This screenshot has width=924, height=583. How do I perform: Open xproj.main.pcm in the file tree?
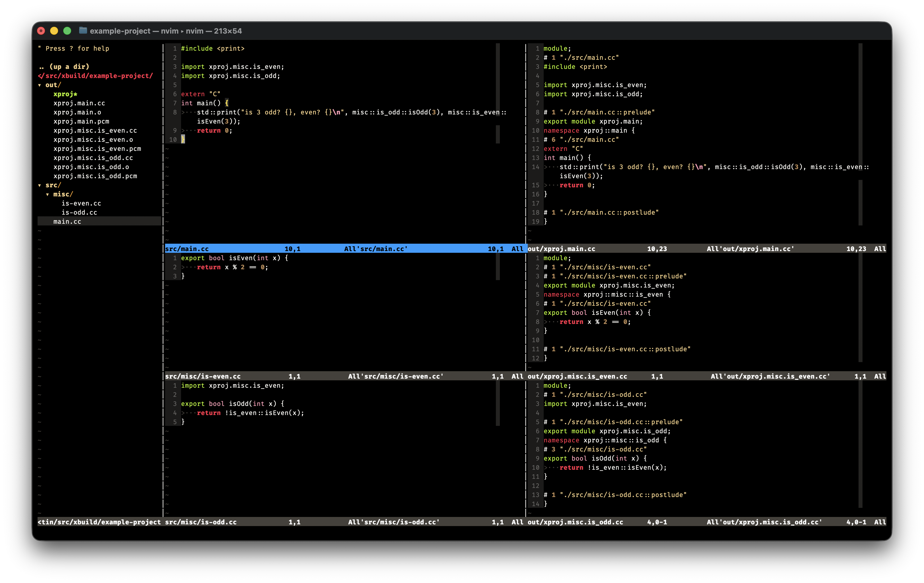point(81,122)
